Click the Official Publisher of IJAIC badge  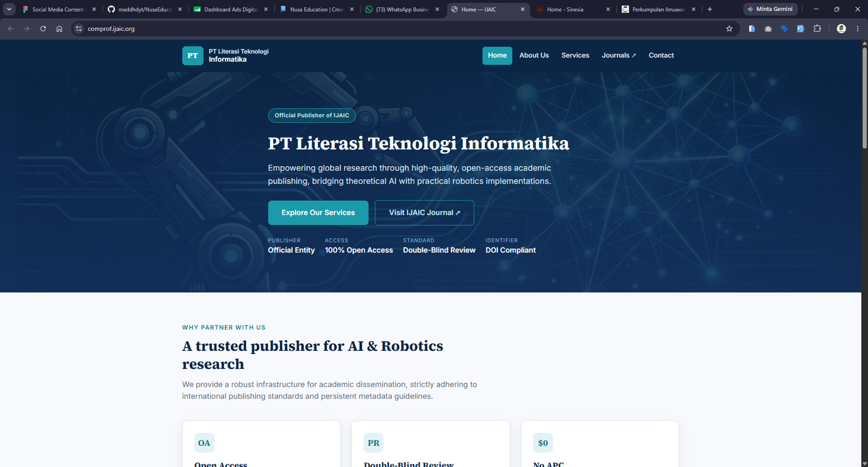[x=312, y=115]
